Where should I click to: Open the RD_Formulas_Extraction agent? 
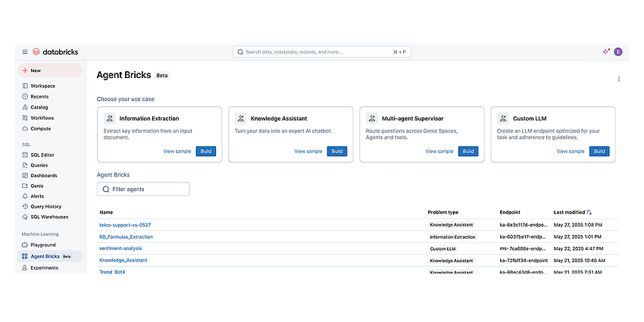coord(126,236)
